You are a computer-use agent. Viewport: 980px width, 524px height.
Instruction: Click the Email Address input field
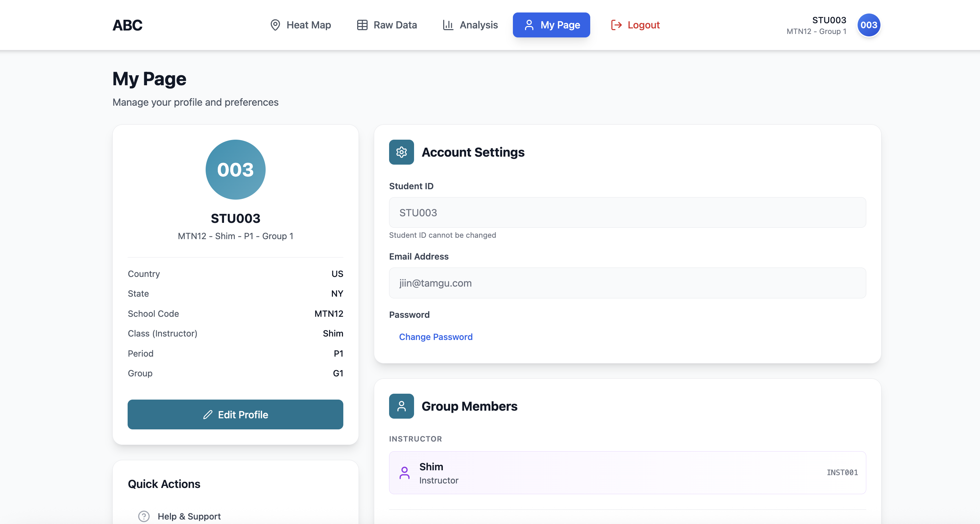[627, 283]
